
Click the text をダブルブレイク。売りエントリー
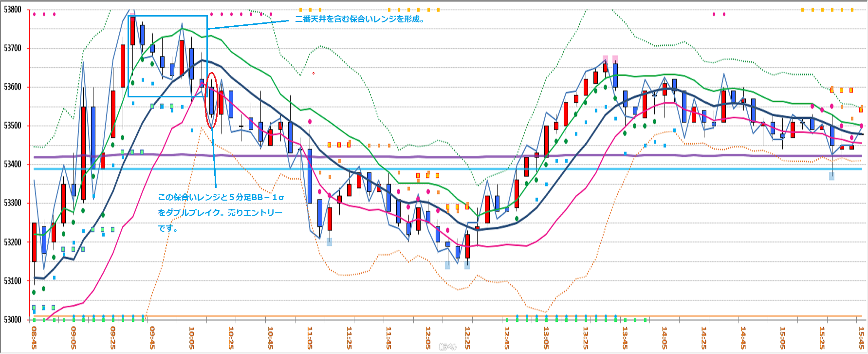[x=220, y=213]
